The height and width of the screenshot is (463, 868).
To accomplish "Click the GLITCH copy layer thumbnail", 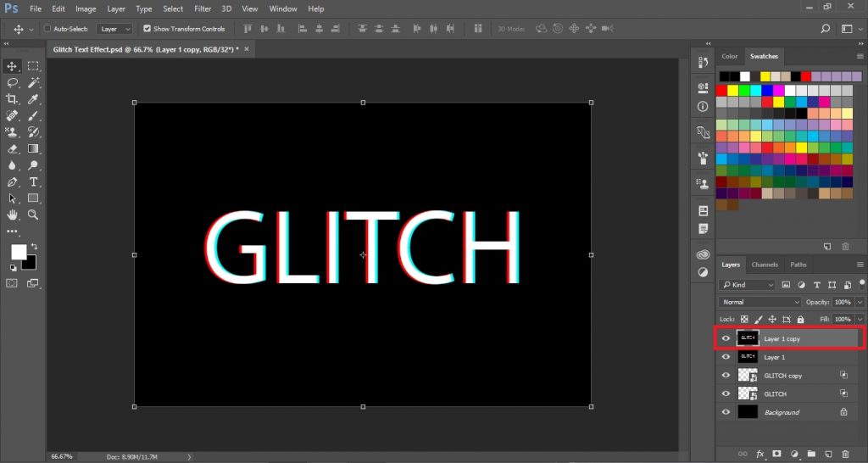I will (x=748, y=376).
